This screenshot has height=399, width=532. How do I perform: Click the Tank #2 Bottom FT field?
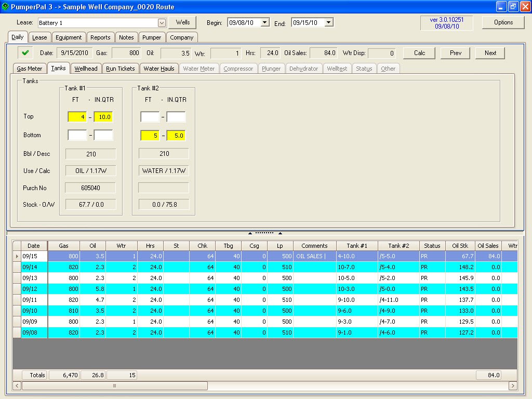click(x=150, y=136)
